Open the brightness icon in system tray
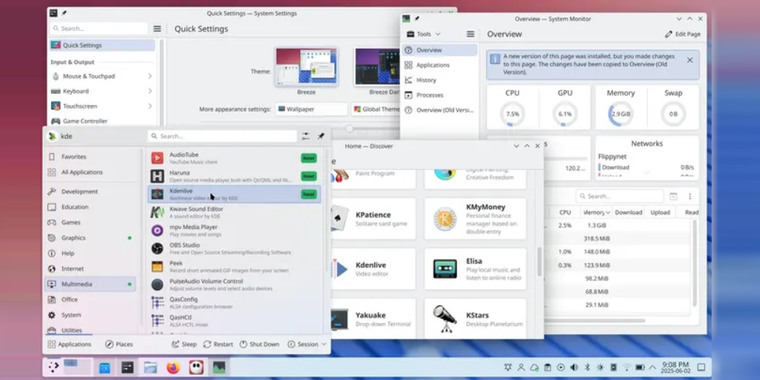Screen dimensions: 760x380 pyautogui.click(x=600, y=367)
